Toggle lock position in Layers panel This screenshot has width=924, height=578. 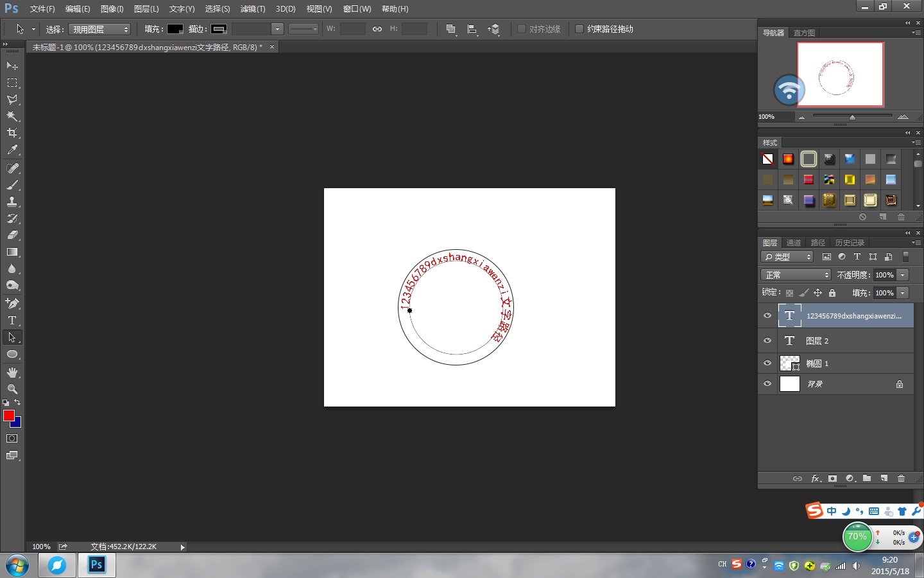pyautogui.click(x=817, y=293)
